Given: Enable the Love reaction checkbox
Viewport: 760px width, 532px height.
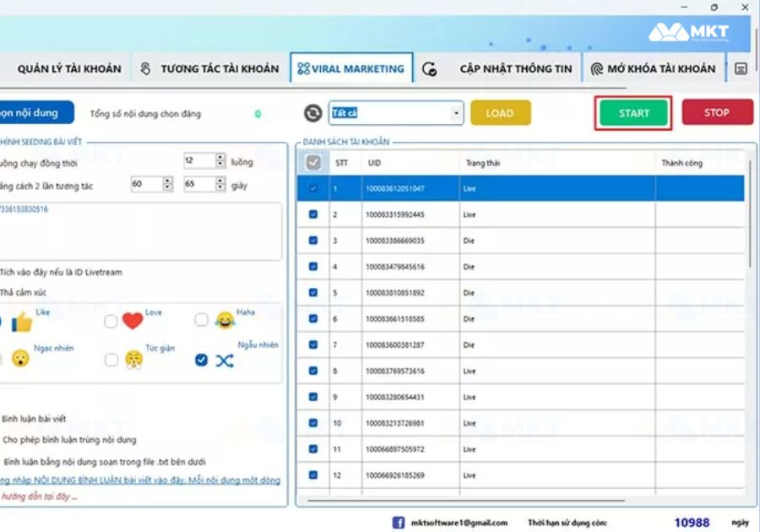Looking at the screenshot, I should [111, 321].
